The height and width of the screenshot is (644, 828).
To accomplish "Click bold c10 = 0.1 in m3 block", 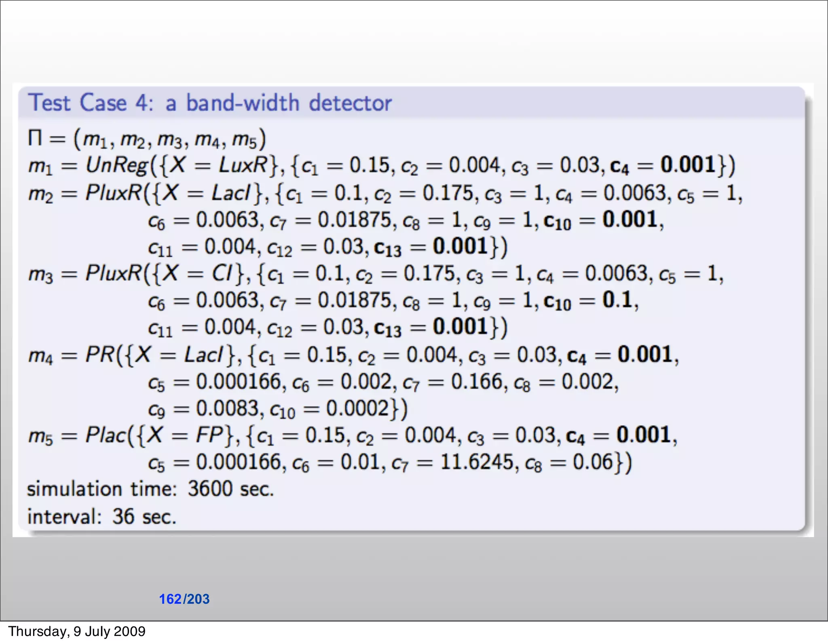I will (587, 300).
